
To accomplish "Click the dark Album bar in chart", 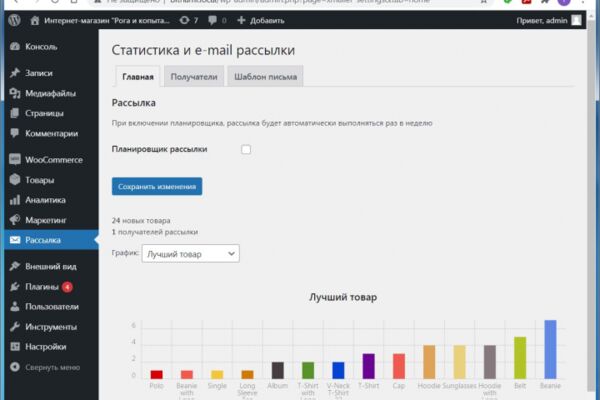I will 278,370.
